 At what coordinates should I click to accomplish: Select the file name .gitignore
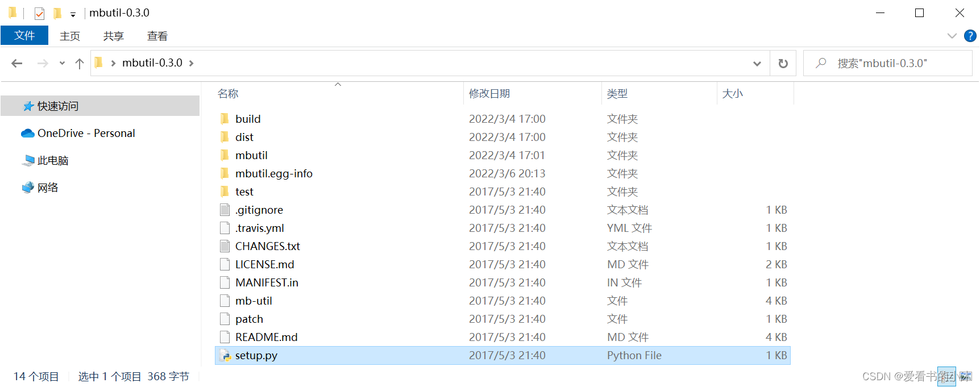pyautogui.click(x=259, y=210)
